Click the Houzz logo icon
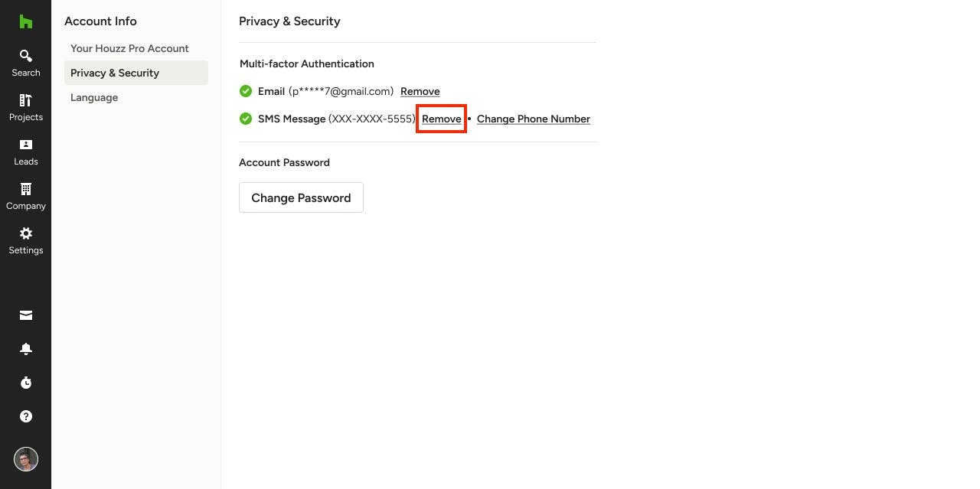 25,21
